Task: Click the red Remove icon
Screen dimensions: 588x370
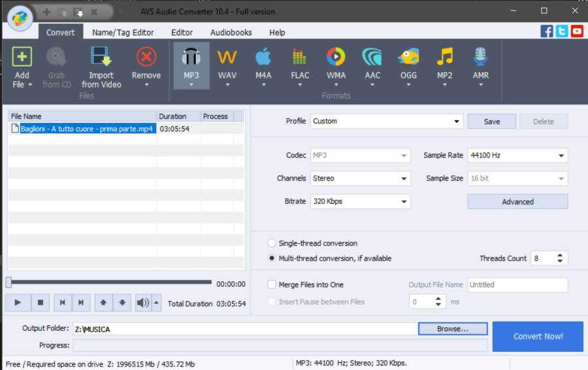Action: tap(146, 58)
